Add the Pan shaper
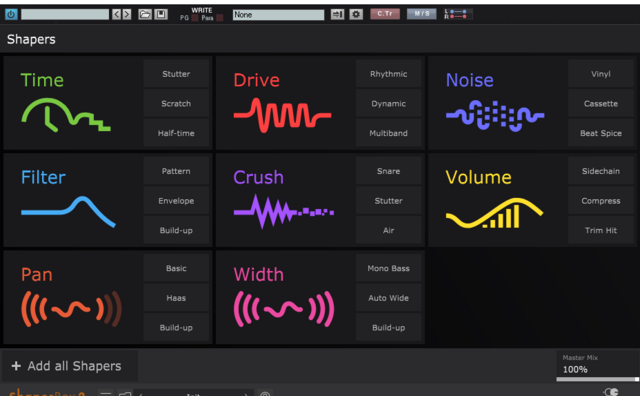 click(73, 298)
